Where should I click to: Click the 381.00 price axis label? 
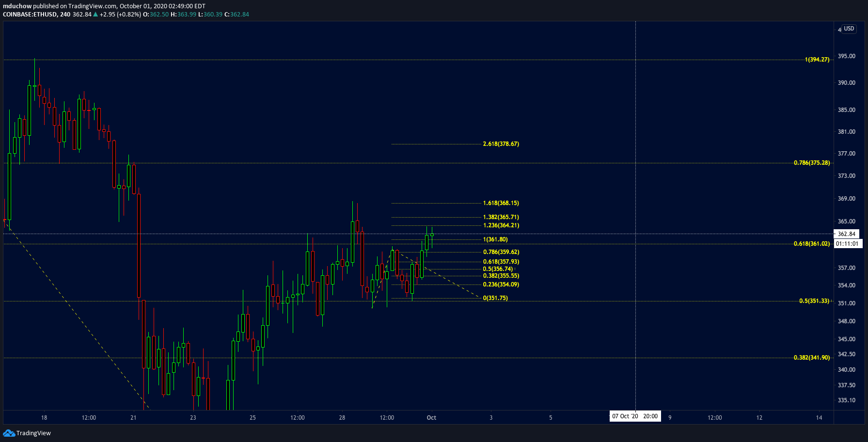(847, 132)
